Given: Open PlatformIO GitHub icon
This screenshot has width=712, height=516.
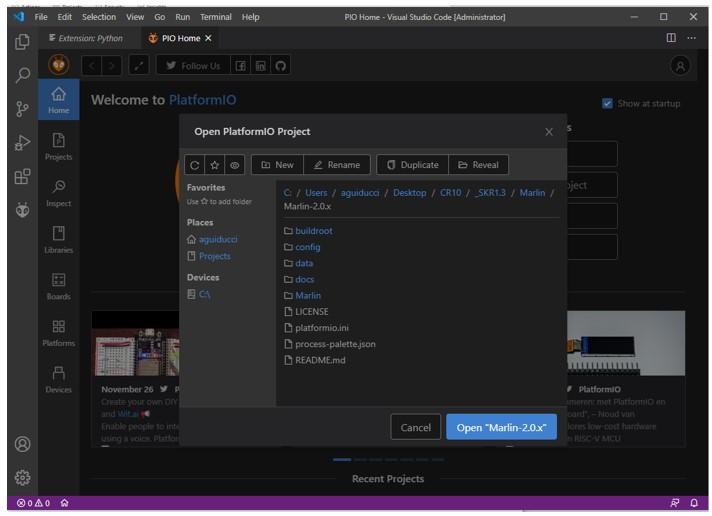Looking at the screenshot, I should 281,66.
